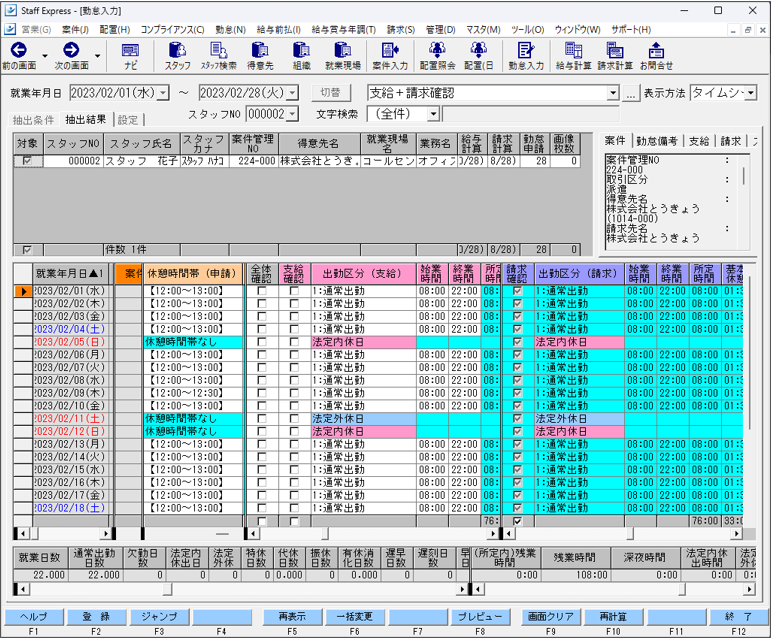The image size is (771, 638).
Task: Open end date 2023/02/28 dropdown
Action: 293,93
